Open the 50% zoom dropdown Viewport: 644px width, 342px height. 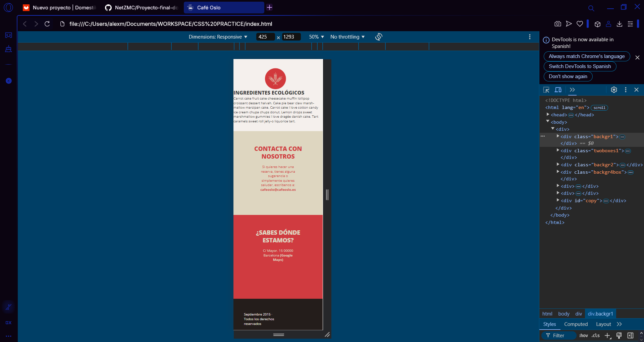point(316,37)
